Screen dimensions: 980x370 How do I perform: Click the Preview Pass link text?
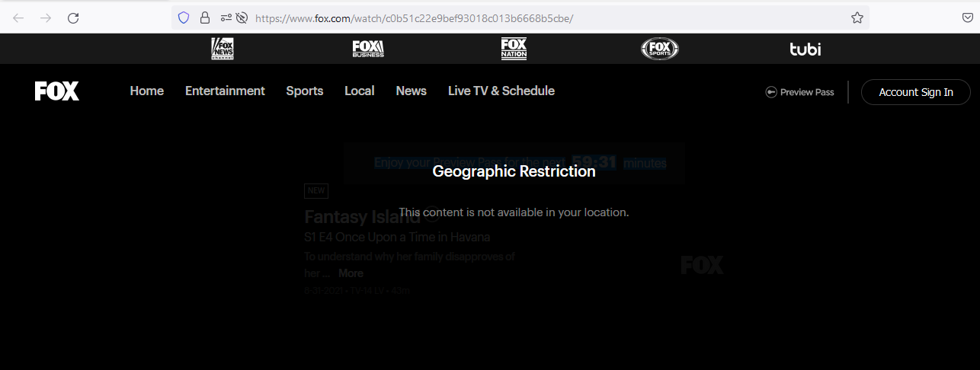tap(807, 92)
